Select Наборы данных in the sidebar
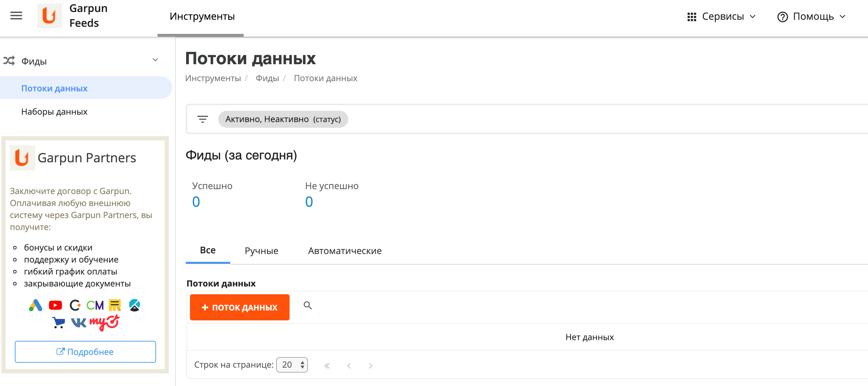868x386 pixels. [x=54, y=112]
